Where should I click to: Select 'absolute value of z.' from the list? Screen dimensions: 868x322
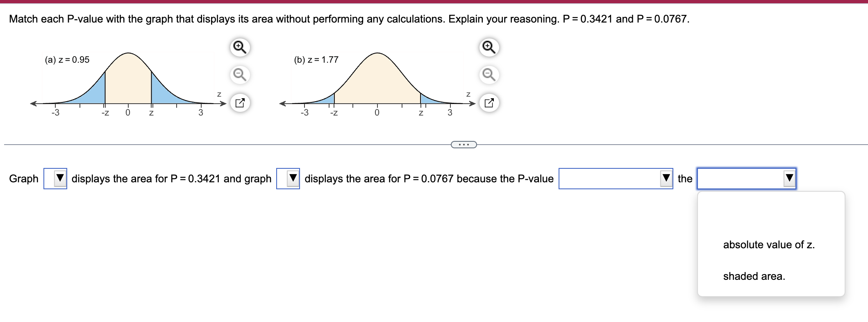pos(770,245)
